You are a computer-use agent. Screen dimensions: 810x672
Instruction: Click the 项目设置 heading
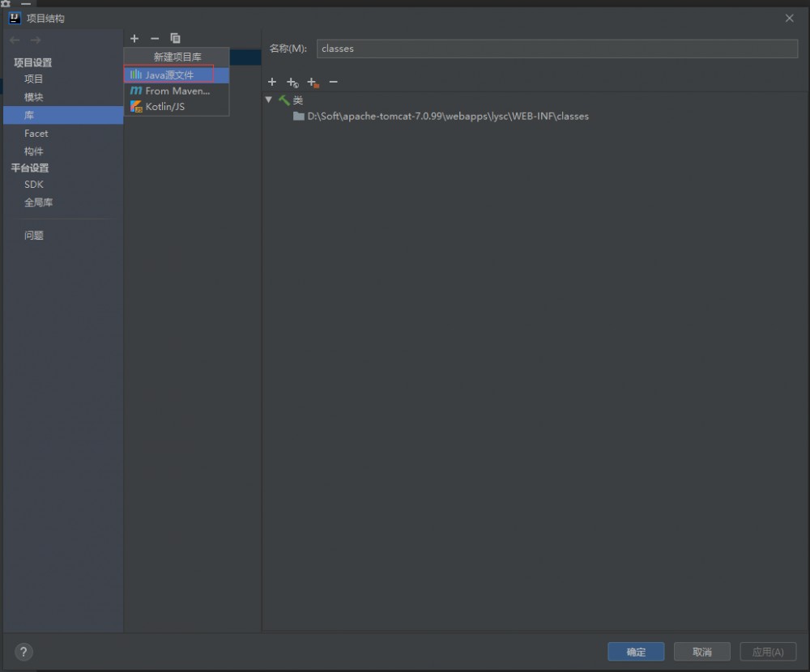33,62
